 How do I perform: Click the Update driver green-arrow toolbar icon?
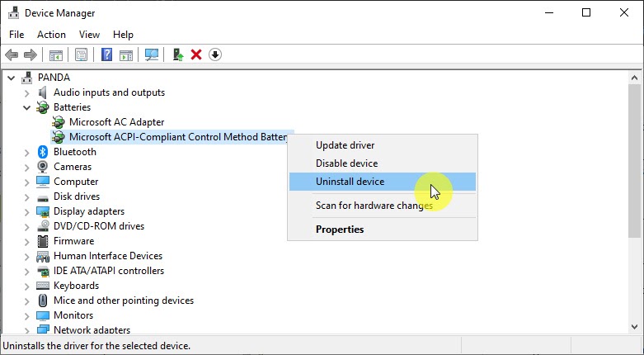point(178,54)
